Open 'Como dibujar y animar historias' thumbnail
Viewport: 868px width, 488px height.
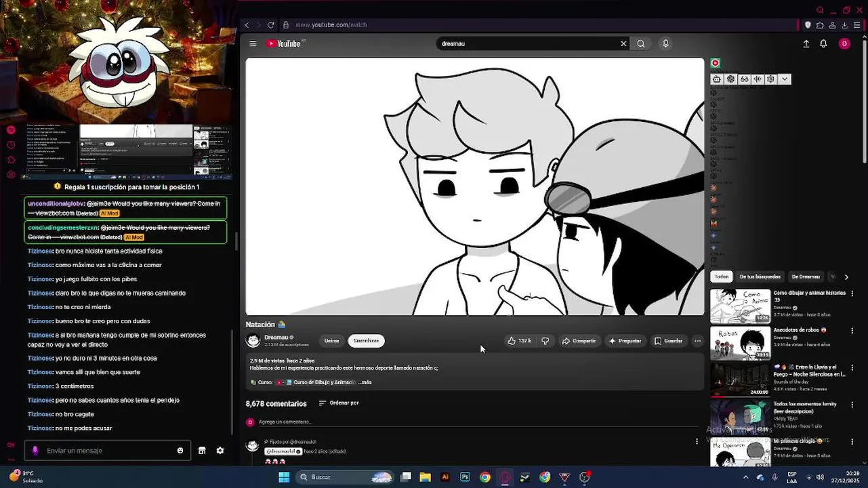pos(740,306)
